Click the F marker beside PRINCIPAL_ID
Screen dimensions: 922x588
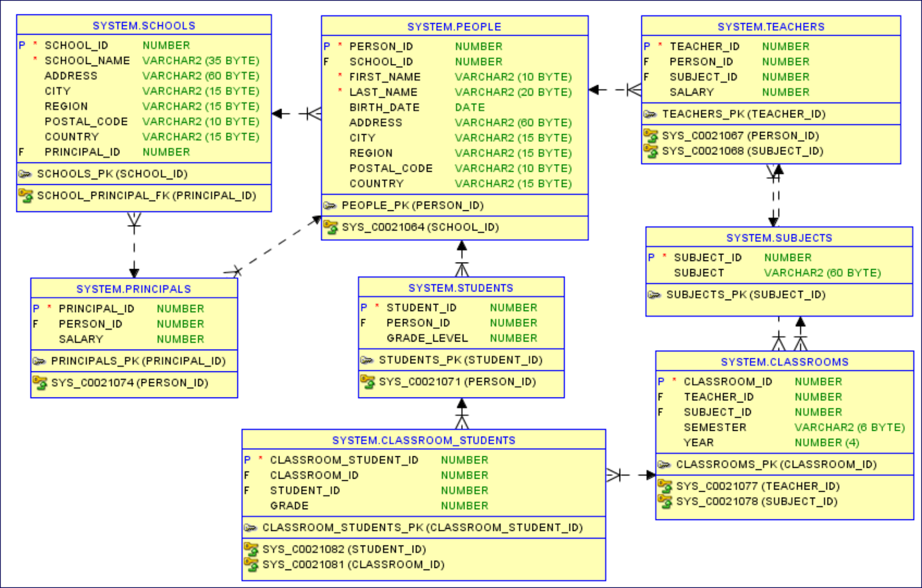pos(22,152)
